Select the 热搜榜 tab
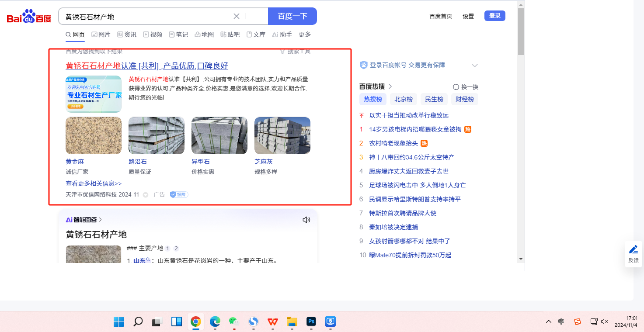The width and height of the screenshot is (644, 332). (373, 99)
